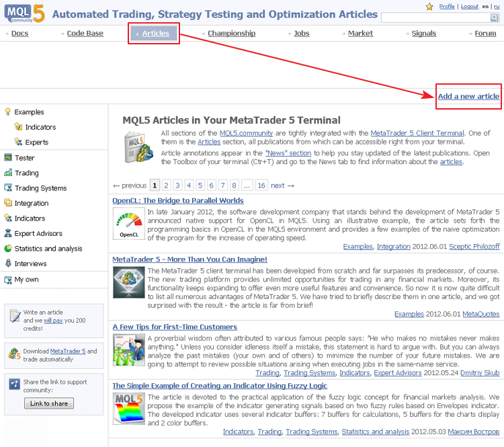Open the Forum menu item
This screenshot has width=504, height=447.
(485, 34)
